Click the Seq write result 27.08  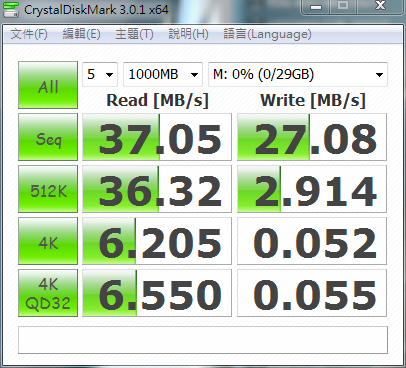coord(312,137)
